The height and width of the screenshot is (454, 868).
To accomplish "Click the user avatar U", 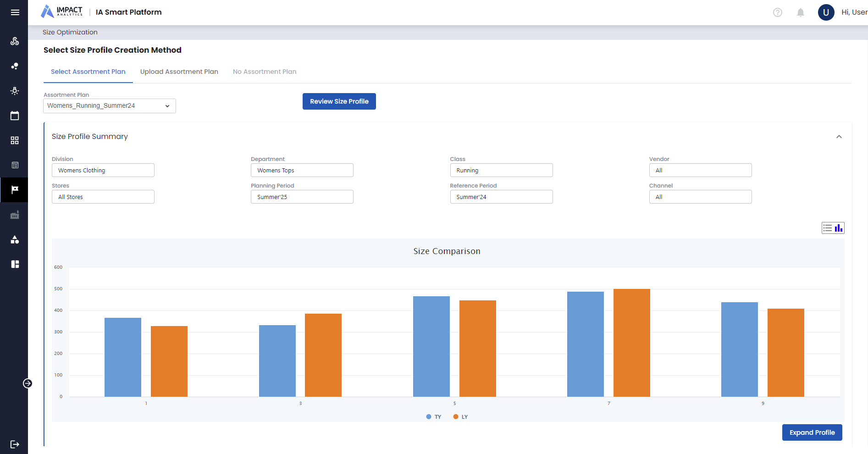I will point(826,12).
